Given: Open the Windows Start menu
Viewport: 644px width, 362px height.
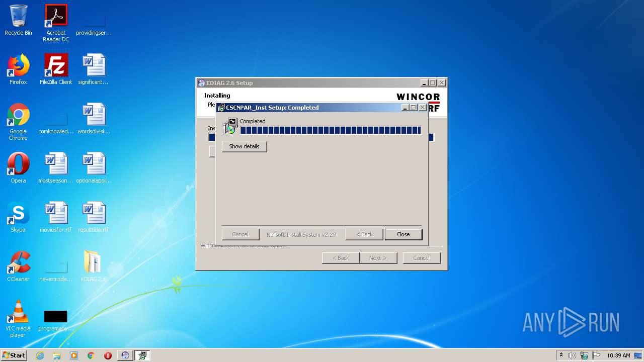Looking at the screenshot, I should [14, 355].
